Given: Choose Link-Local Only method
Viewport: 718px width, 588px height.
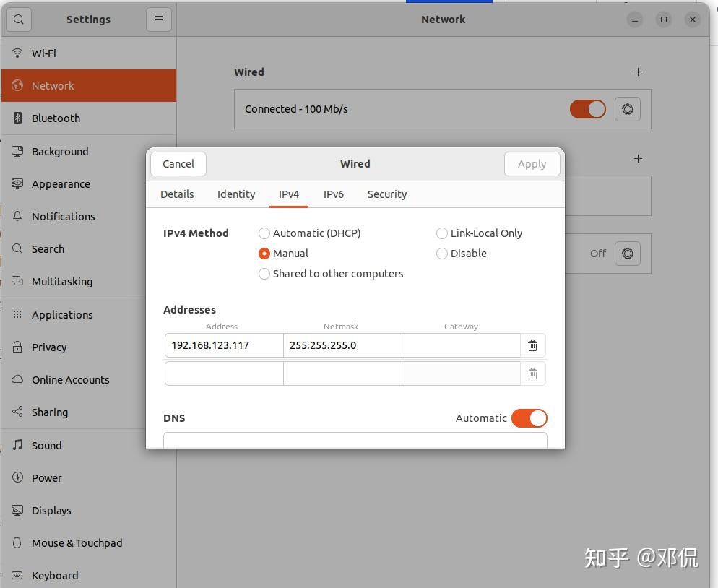Looking at the screenshot, I should pyautogui.click(x=441, y=233).
